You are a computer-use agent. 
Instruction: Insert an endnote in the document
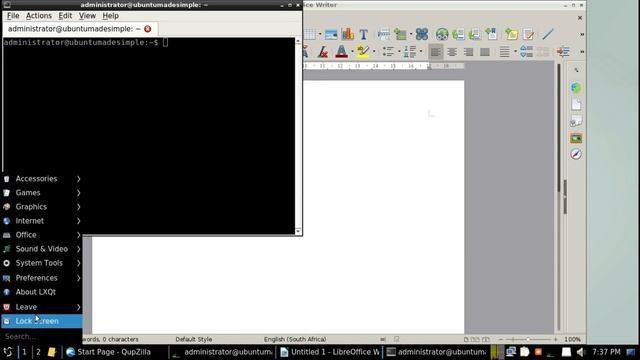[x=475, y=34]
